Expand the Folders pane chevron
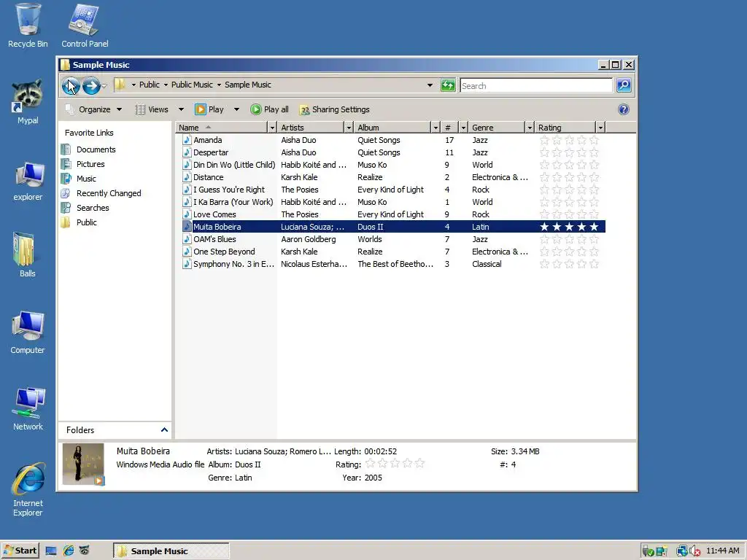Screen dimensions: 747x560 pos(164,430)
